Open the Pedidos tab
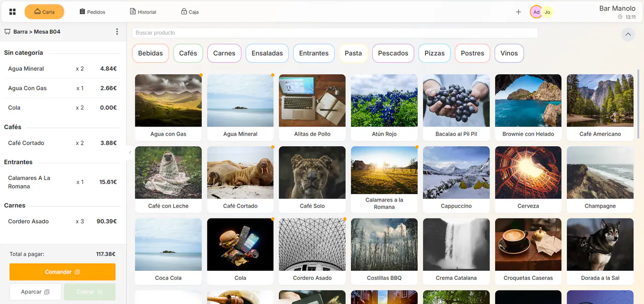The height and width of the screenshot is (304, 644). [x=93, y=12]
